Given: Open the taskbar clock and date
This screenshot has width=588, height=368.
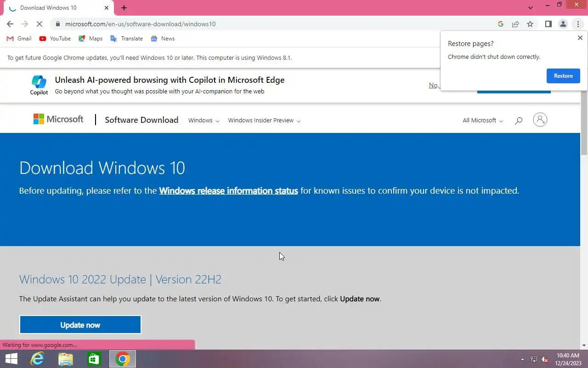Looking at the screenshot, I should pos(568,359).
